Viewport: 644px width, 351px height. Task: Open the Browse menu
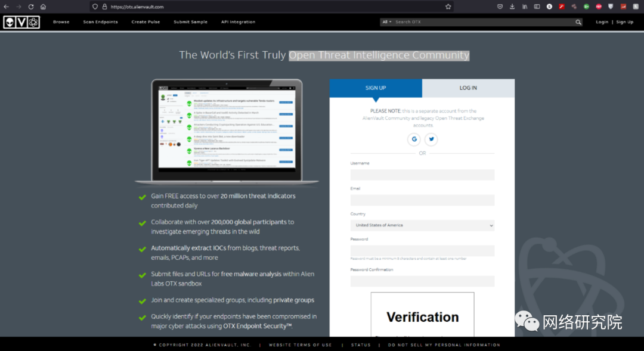click(x=61, y=22)
